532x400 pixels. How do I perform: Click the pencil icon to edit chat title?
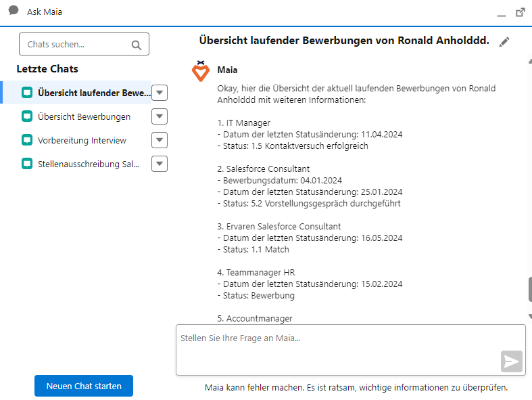pyautogui.click(x=504, y=42)
